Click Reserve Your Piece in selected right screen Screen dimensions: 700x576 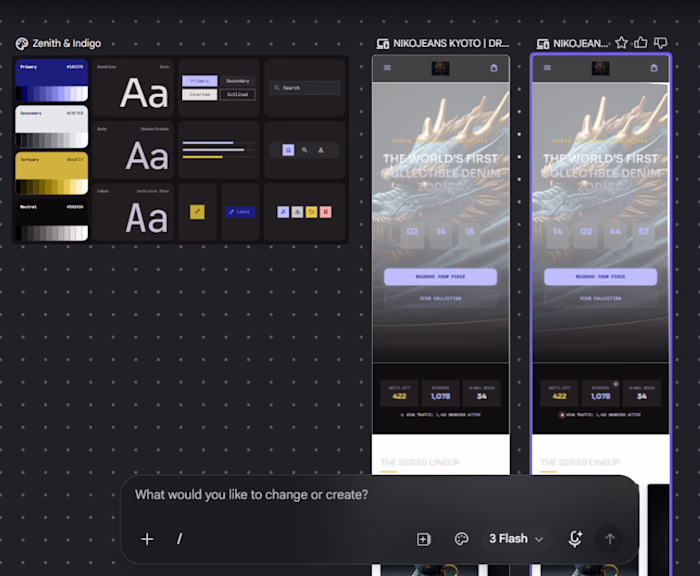(x=600, y=277)
